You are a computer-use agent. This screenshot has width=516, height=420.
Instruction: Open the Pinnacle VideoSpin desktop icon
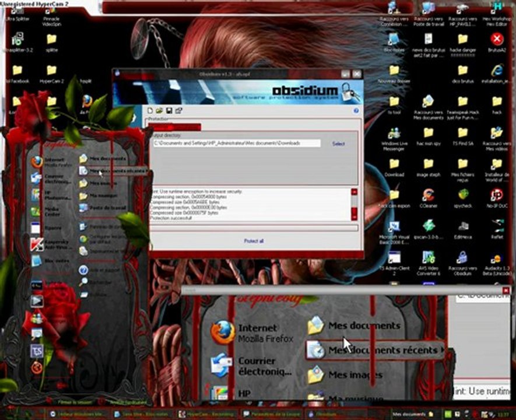click(x=51, y=17)
